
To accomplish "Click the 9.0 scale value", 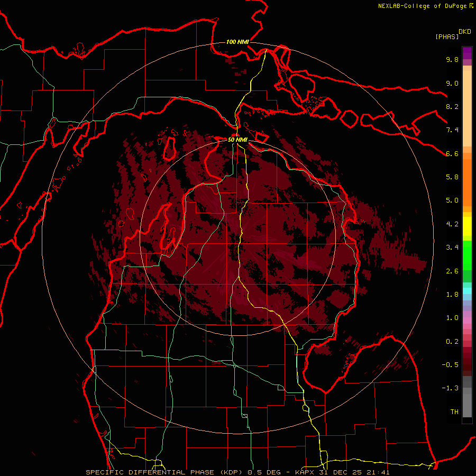I will click(x=452, y=83).
